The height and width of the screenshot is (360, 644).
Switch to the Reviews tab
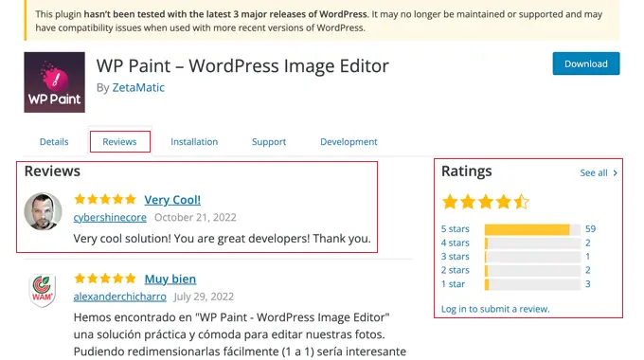120,142
